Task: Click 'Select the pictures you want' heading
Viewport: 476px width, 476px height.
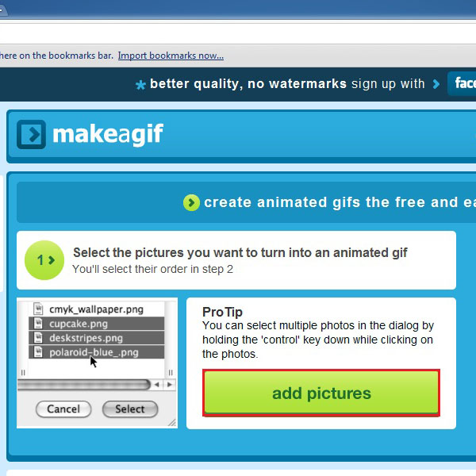Action: click(x=240, y=253)
